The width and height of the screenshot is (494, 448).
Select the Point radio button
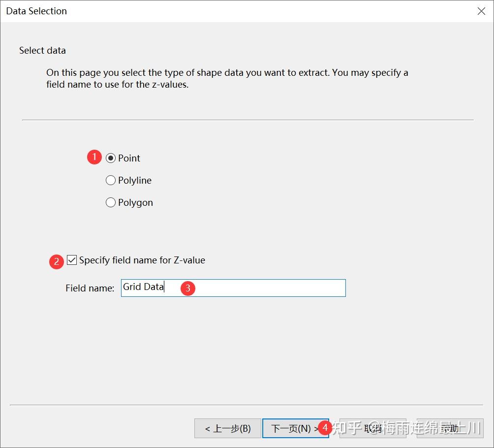click(x=111, y=158)
